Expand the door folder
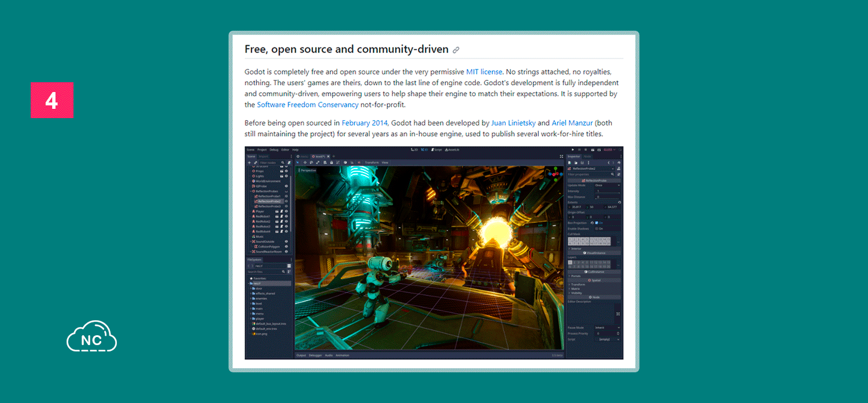 click(251, 288)
